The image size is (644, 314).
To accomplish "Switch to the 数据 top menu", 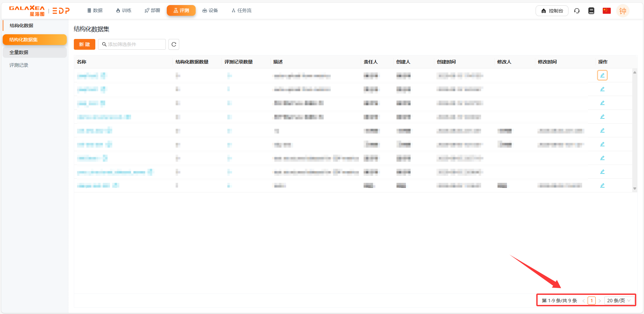I will click(95, 11).
